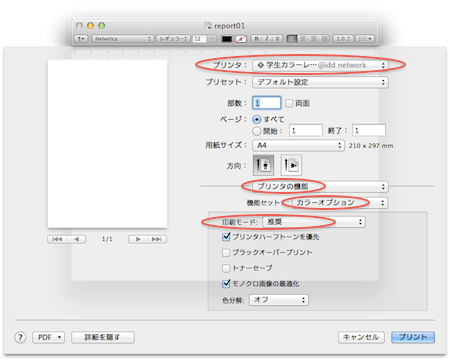Viewport: 450px width, 360px height.
Task: Enable the 両面 double-sided checkbox
Action: (289, 103)
